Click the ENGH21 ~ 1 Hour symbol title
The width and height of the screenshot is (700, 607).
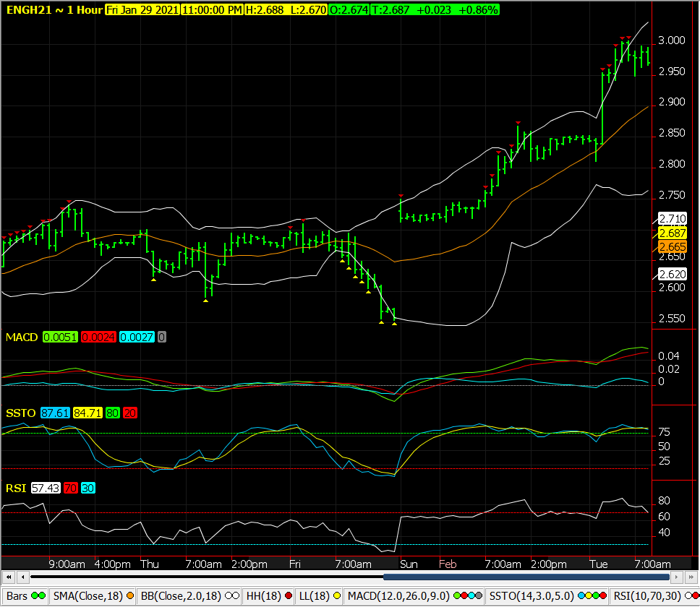(x=54, y=10)
